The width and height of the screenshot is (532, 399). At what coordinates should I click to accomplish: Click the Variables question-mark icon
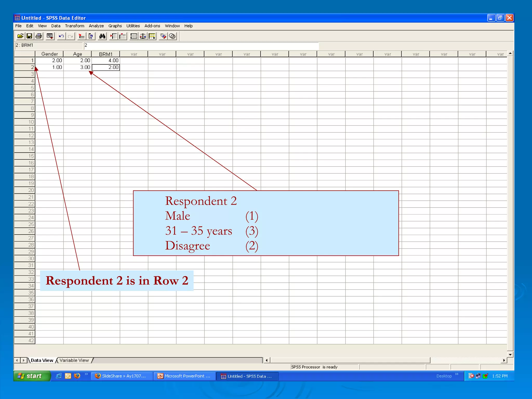[91, 36]
